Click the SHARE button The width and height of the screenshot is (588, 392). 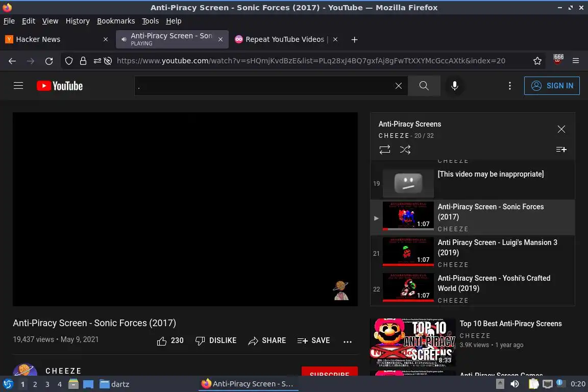pos(267,340)
